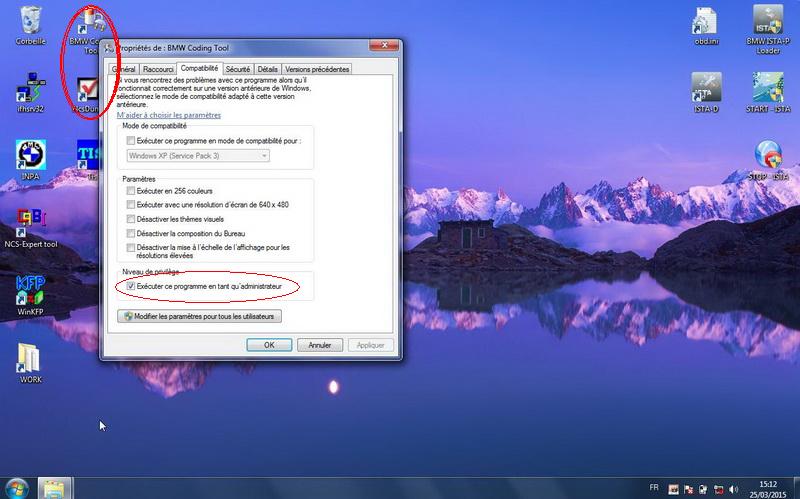Switch to the Détails tab

(x=267, y=69)
